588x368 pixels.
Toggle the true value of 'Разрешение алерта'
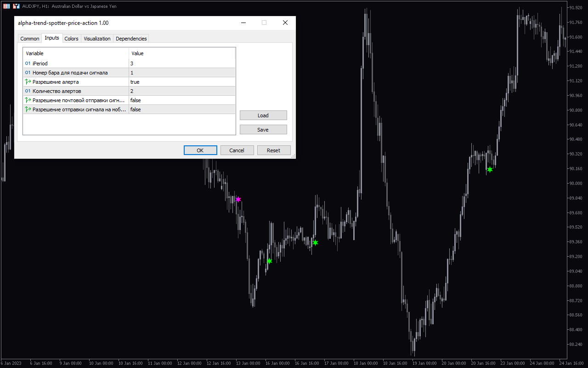(182, 82)
